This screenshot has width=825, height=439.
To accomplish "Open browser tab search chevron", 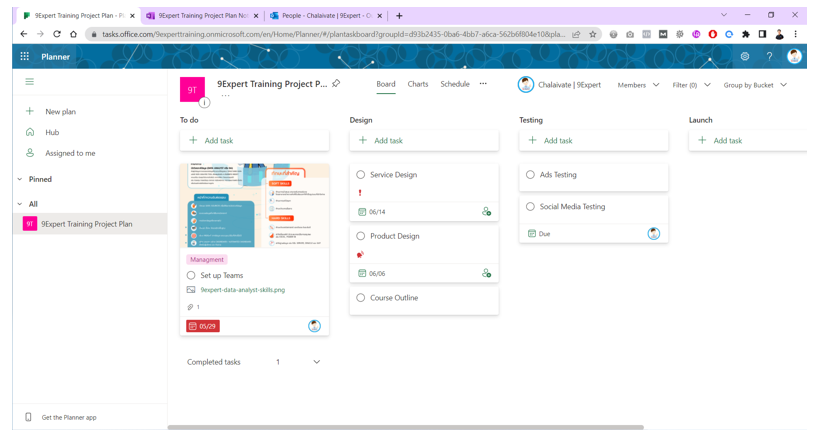I will point(723,15).
